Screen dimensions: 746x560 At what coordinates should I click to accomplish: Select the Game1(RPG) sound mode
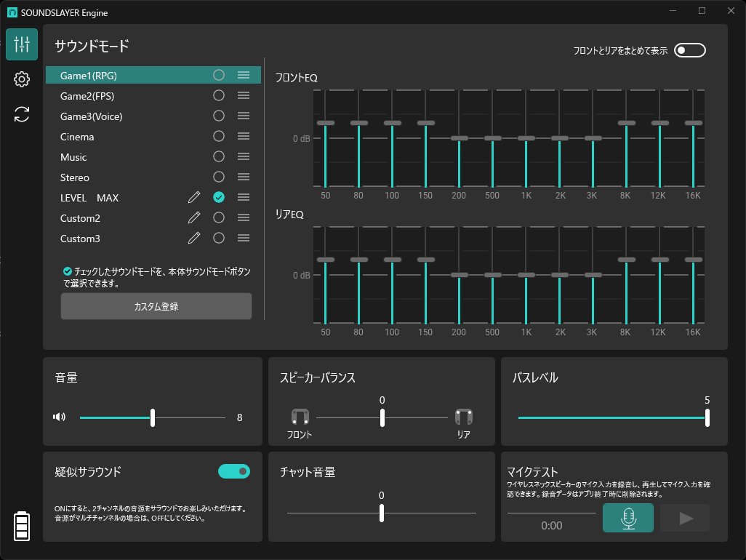[153, 75]
